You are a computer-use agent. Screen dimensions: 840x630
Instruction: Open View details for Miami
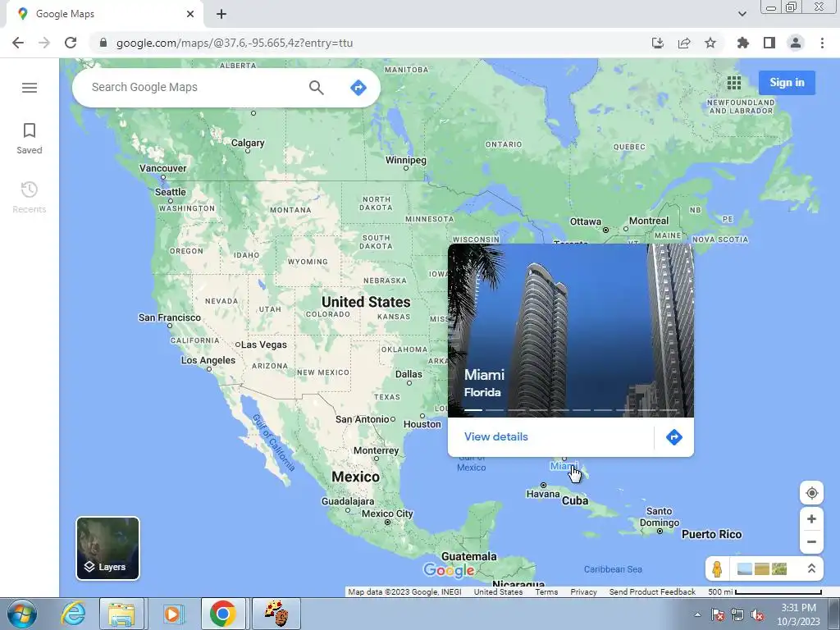pos(496,436)
